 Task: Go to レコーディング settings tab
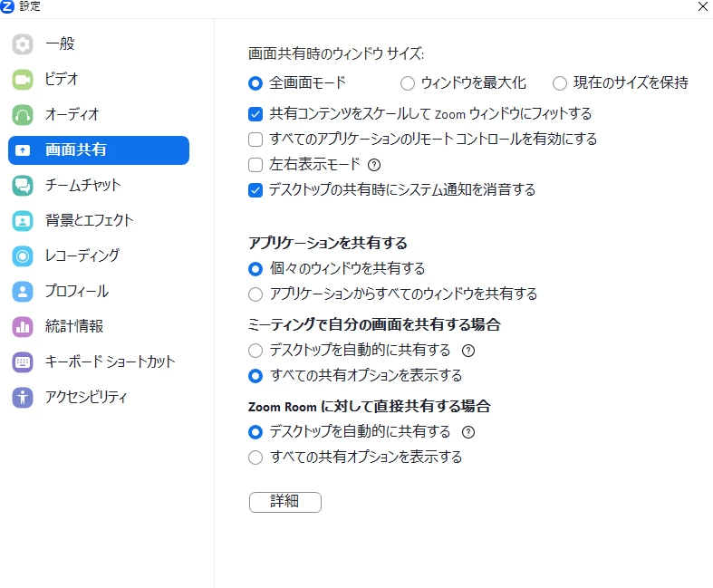click(x=99, y=256)
